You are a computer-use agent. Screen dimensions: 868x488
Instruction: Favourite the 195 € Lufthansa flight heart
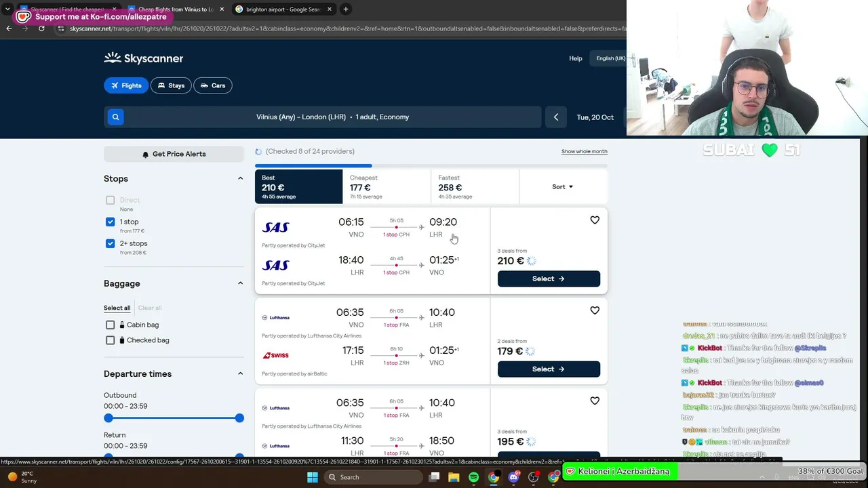point(595,401)
